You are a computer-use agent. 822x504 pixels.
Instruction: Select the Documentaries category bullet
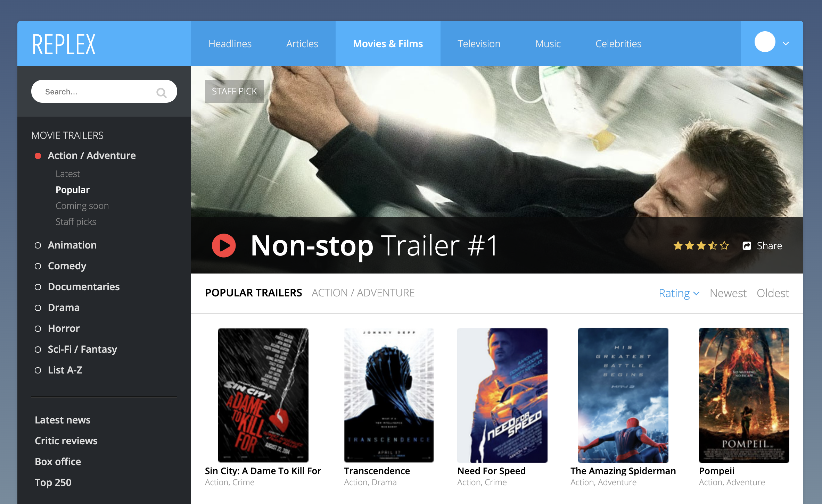click(x=38, y=287)
